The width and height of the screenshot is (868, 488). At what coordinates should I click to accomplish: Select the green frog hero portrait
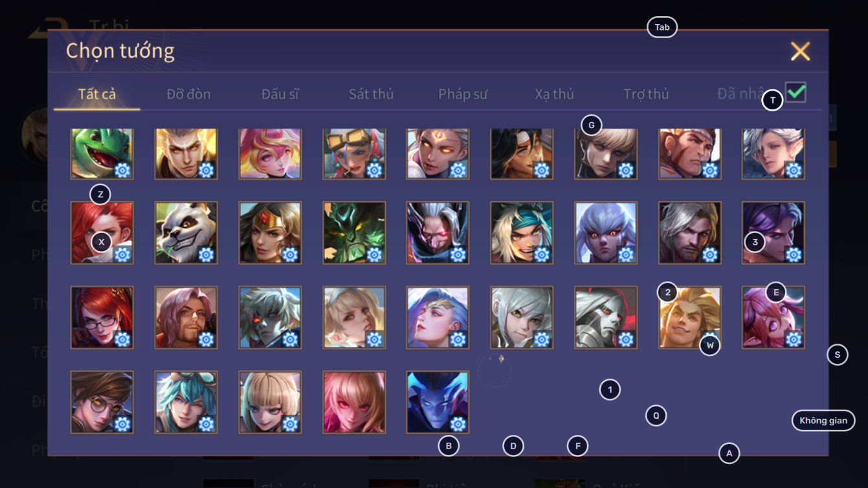(x=102, y=153)
